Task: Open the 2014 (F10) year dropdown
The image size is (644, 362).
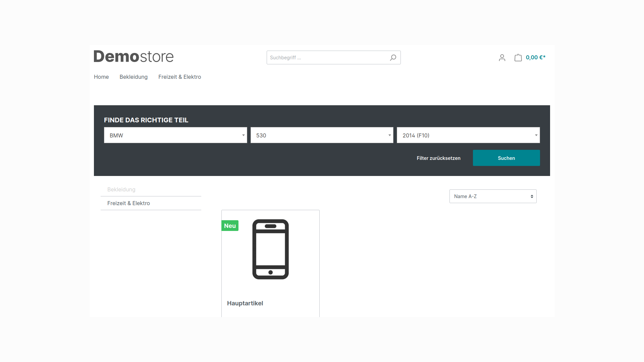Action: (468, 135)
